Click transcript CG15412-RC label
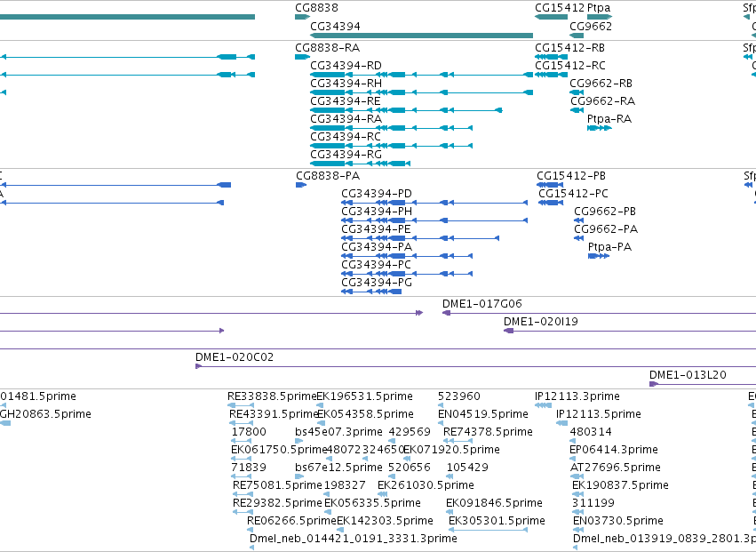 coord(570,66)
